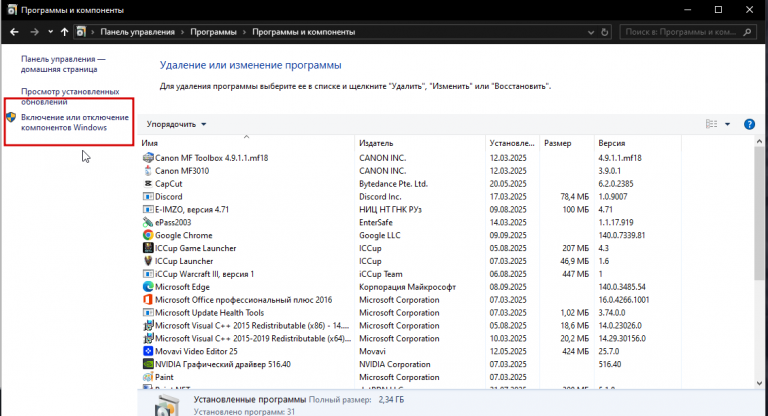Click the vertical scrollbar thumb
This screenshot has width=768, height=416.
click(x=759, y=213)
